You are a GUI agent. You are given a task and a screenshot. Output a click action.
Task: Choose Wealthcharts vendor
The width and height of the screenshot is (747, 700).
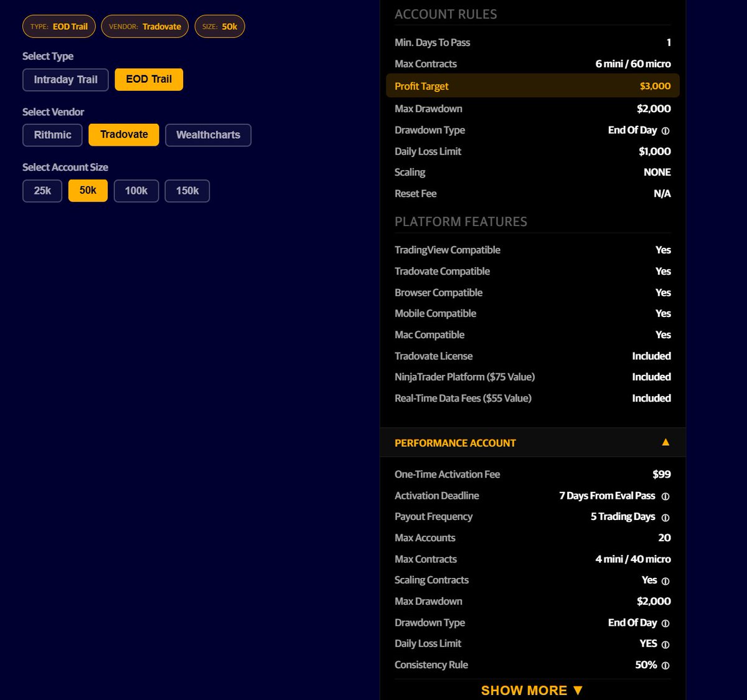click(208, 135)
